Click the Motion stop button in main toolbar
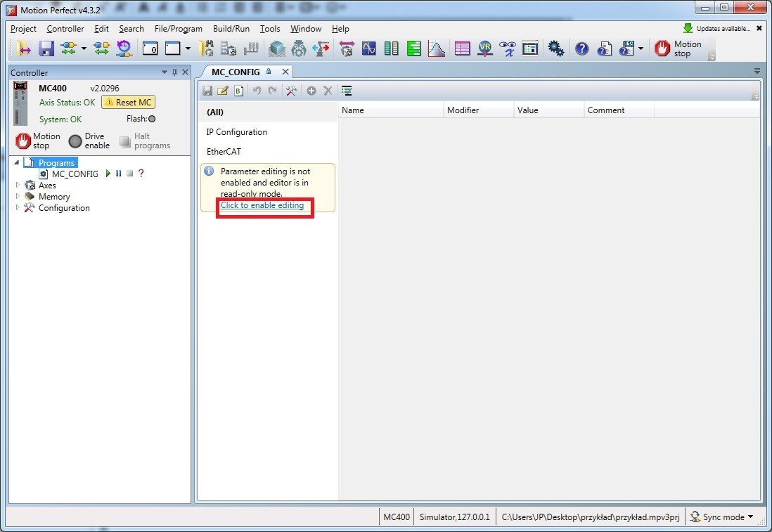 (x=678, y=48)
